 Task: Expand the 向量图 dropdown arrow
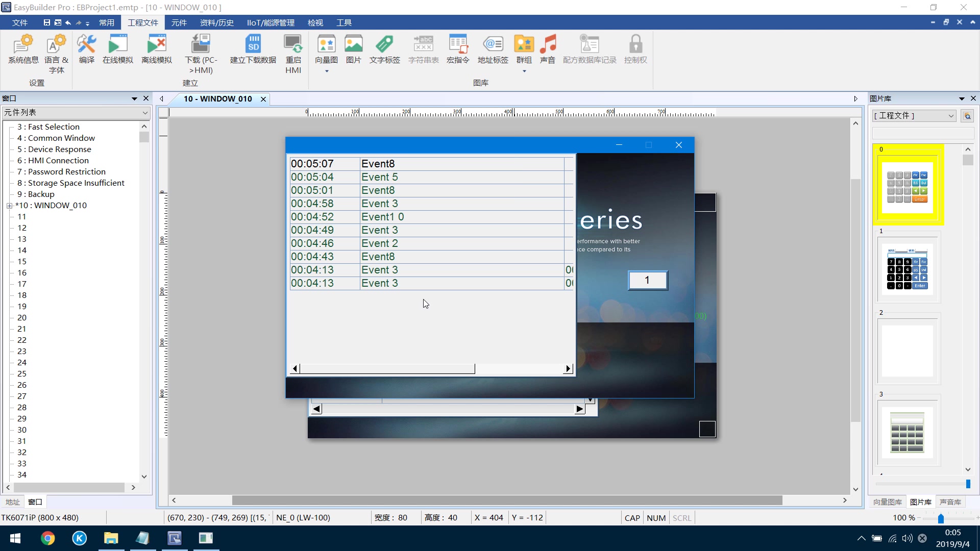point(327,71)
